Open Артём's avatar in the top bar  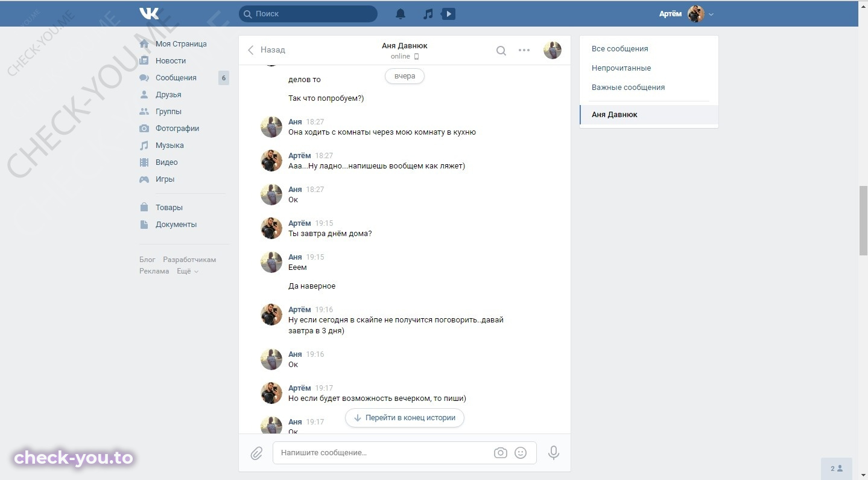coord(696,14)
